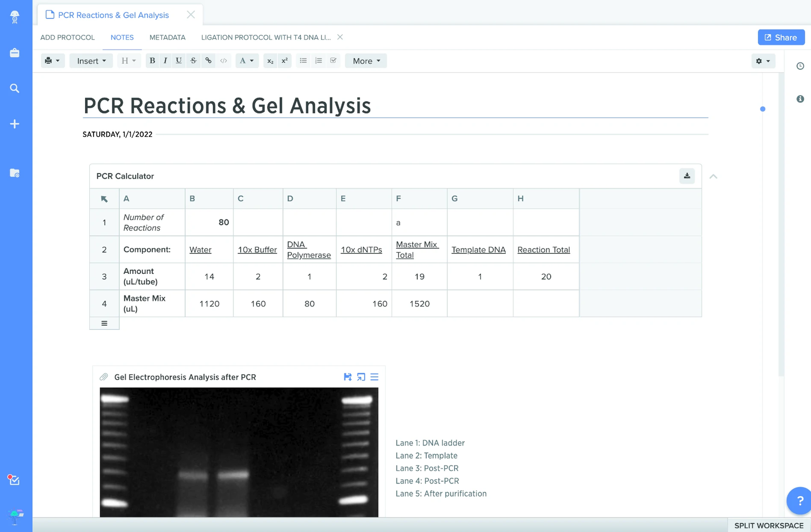This screenshot has height=532, width=811.
Task: Open the clock history icon
Action: 800,66
